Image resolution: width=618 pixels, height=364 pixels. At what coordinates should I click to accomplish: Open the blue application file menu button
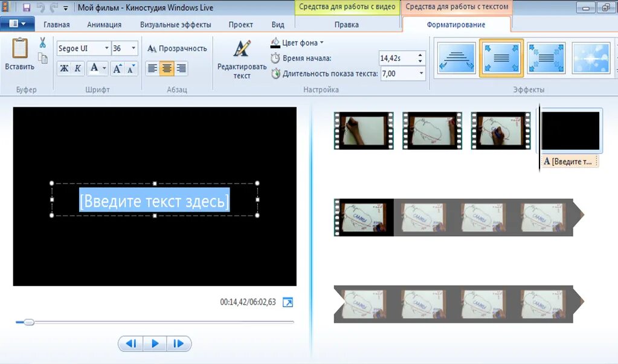pyautogui.click(x=17, y=24)
